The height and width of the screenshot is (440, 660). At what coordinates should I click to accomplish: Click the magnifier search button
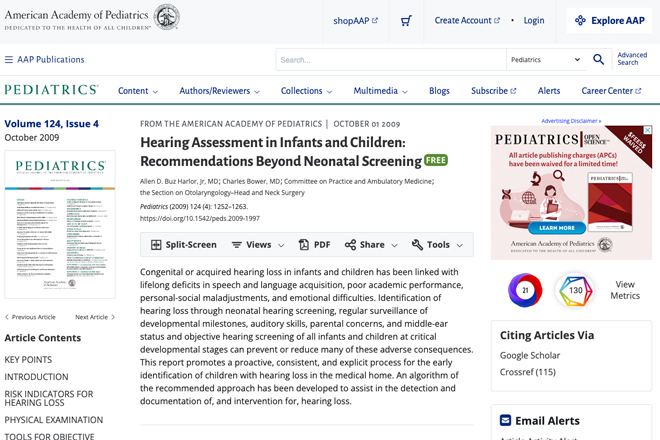598,59
